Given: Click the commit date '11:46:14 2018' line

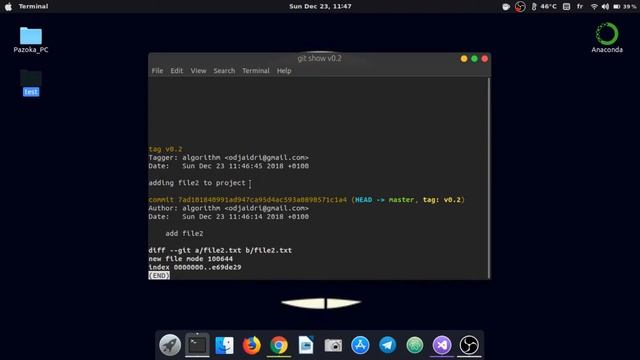Looking at the screenshot, I should [229, 217].
